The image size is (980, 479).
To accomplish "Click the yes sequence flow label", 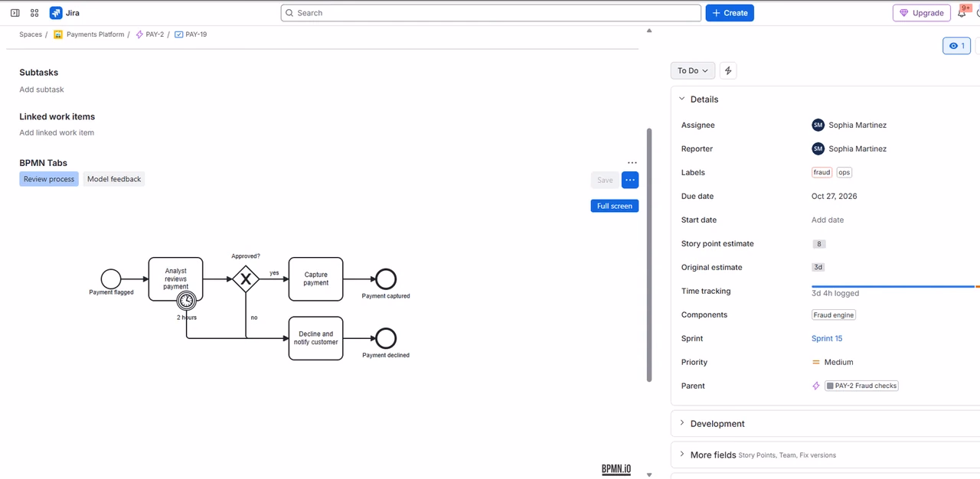I will [x=274, y=273].
